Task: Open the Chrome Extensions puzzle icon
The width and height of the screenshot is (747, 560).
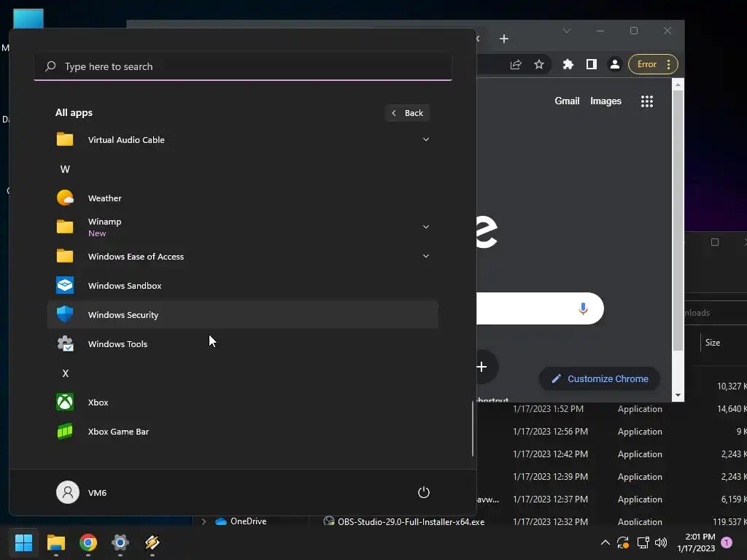Action: 568,64
